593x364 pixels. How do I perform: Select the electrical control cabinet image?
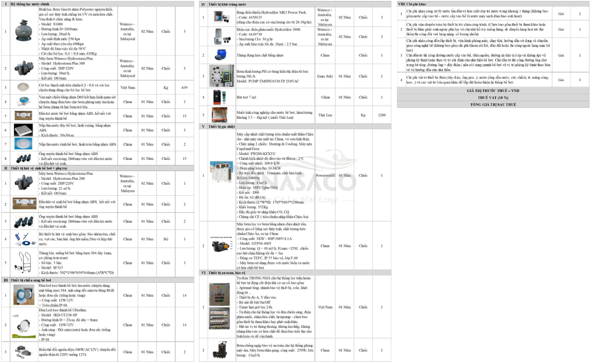219,307
